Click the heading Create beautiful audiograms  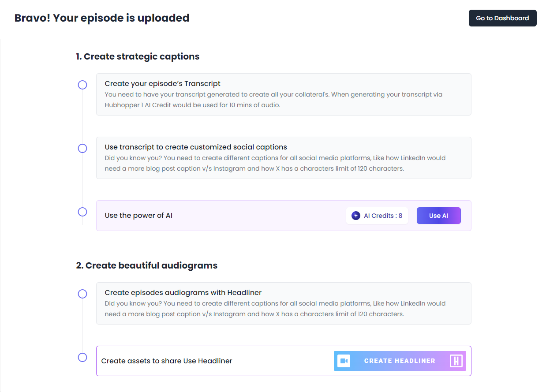tap(146, 265)
